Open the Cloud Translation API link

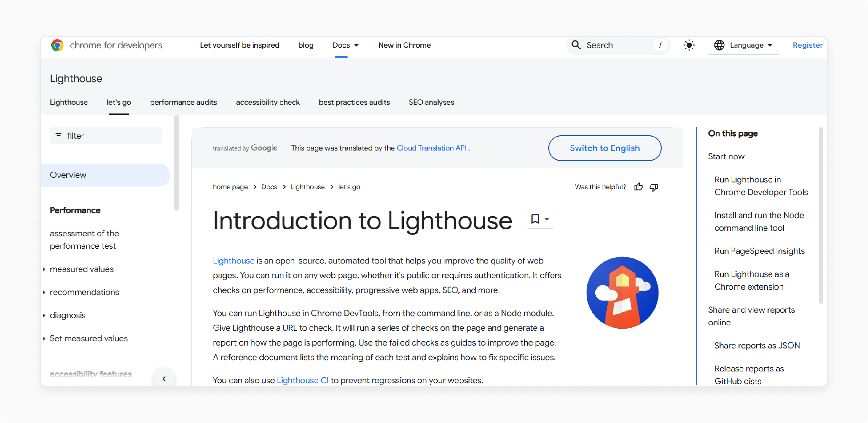431,148
